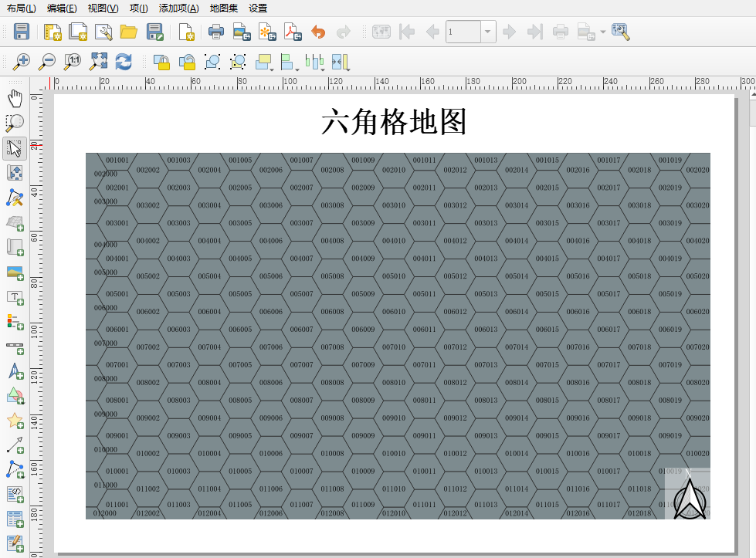Screen dimensions: 756x558
Task: Click the Print layout icon
Action: coord(216,32)
